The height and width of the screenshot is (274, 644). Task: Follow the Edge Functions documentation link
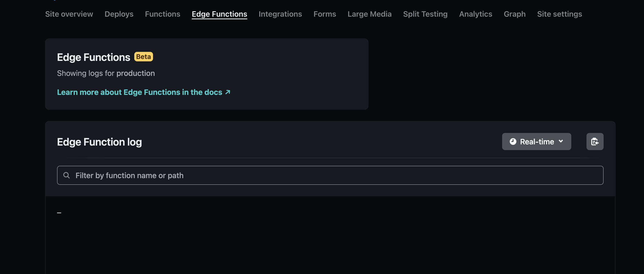point(139,92)
